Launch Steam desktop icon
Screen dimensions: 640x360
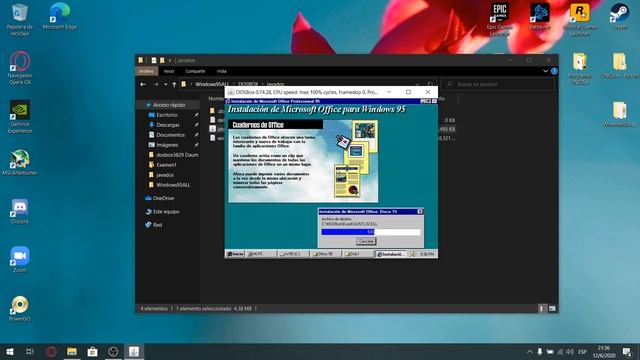(620, 16)
